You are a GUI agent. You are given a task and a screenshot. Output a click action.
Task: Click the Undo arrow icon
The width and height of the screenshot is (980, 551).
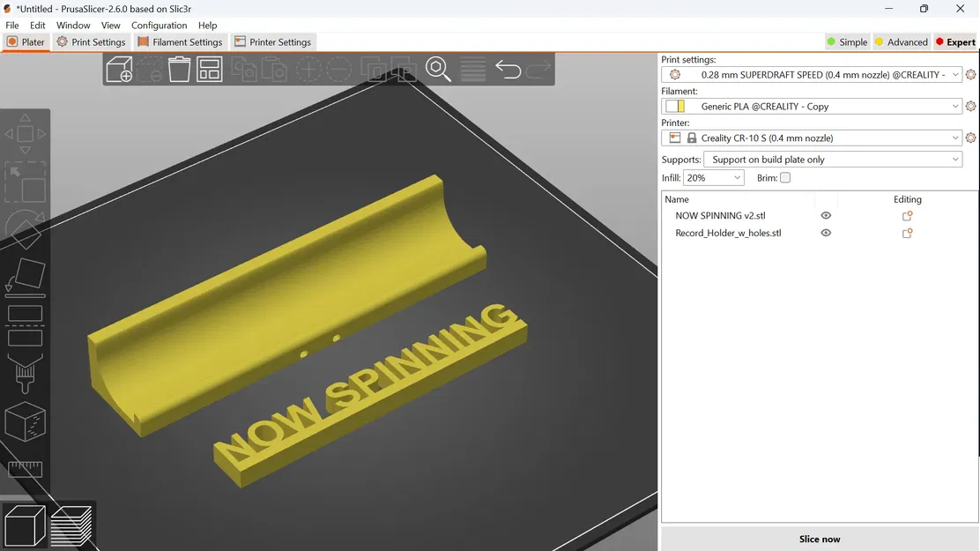click(508, 69)
